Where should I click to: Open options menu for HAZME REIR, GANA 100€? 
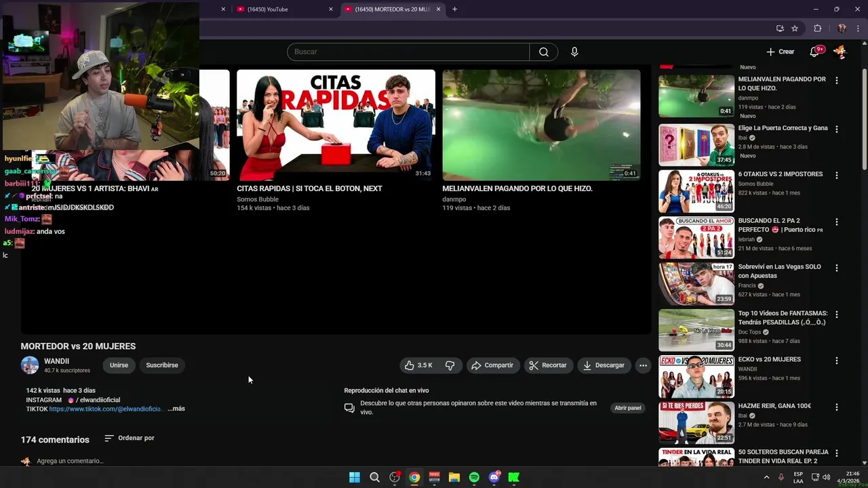click(x=837, y=407)
